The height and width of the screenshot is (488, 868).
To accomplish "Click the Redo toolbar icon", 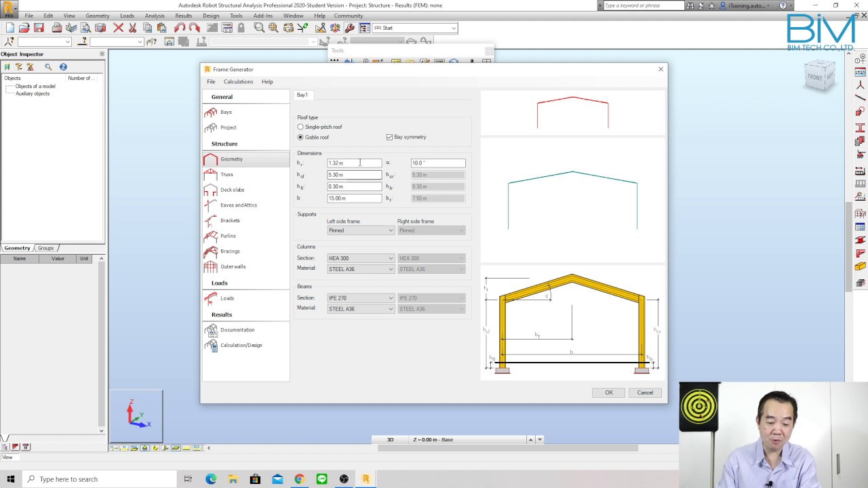I will 195,28.
